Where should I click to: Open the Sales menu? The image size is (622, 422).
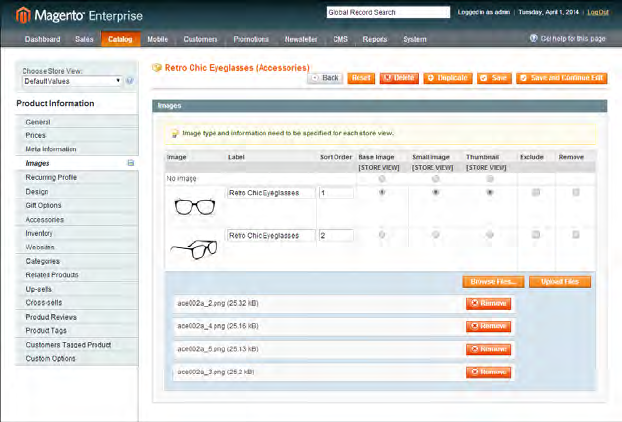84,39
